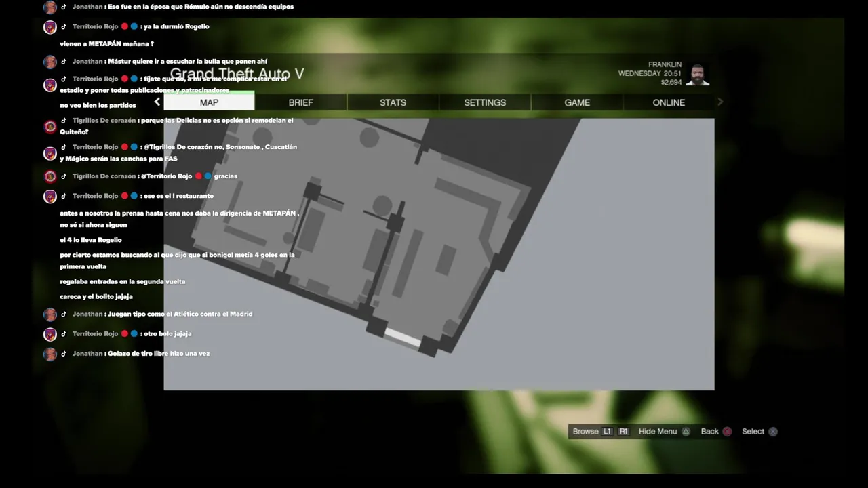Click the TikTok logo on the 'porque las Delicias' comment
The image size is (868, 488).
click(64, 121)
